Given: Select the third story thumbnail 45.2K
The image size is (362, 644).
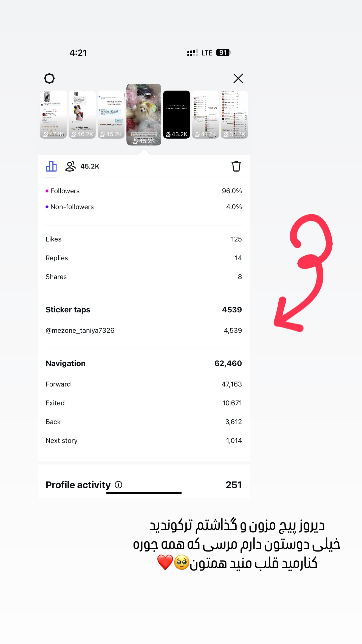Looking at the screenshot, I should [x=111, y=114].
